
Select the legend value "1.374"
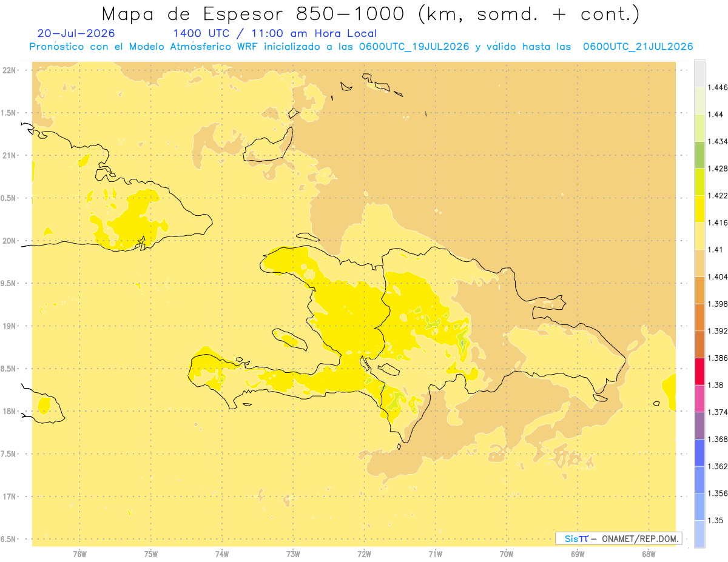(719, 412)
